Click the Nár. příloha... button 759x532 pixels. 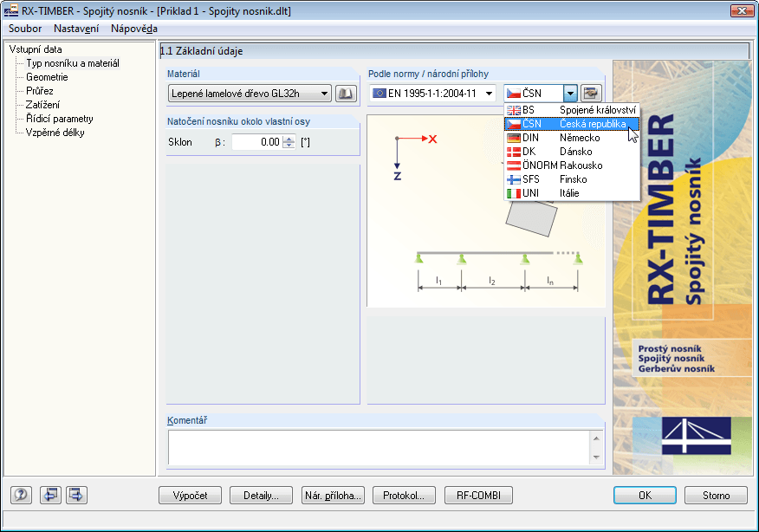[x=333, y=496]
